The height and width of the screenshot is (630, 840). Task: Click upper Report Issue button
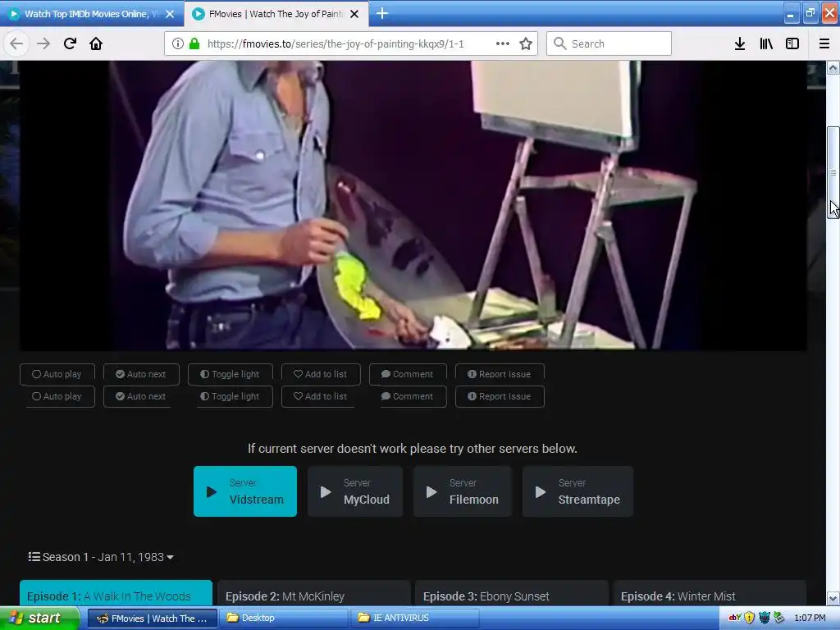(500, 374)
